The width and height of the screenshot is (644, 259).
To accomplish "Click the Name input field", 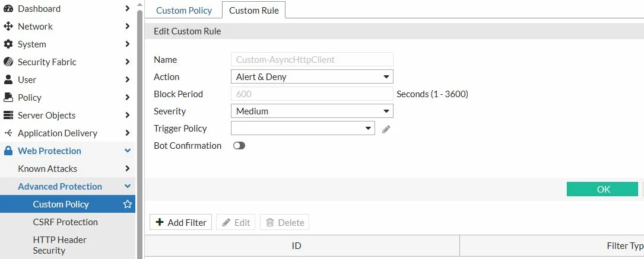I will click(x=312, y=59).
